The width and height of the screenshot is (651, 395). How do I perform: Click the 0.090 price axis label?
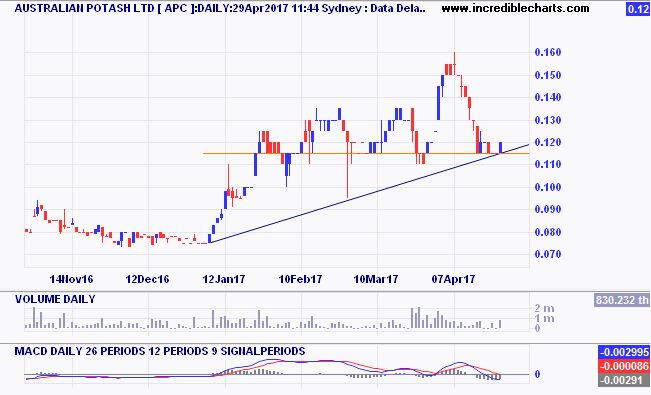click(548, 209)
